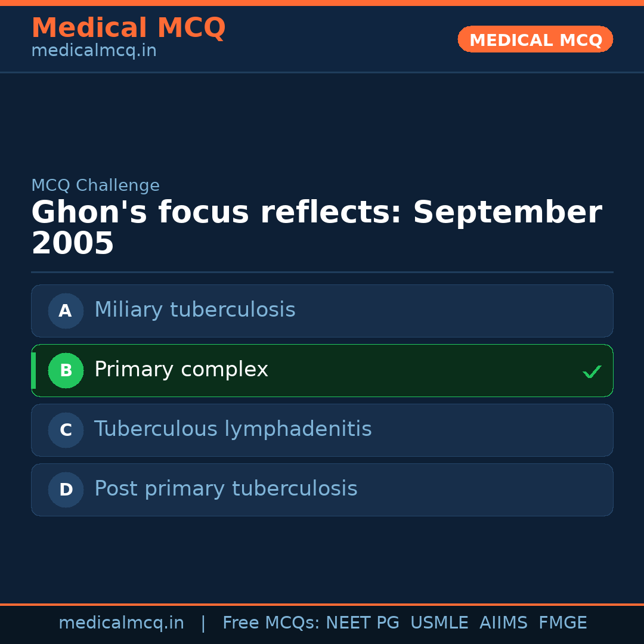Click Free MCQs text in footer
The image size is (644, 644).
[271, 623]
